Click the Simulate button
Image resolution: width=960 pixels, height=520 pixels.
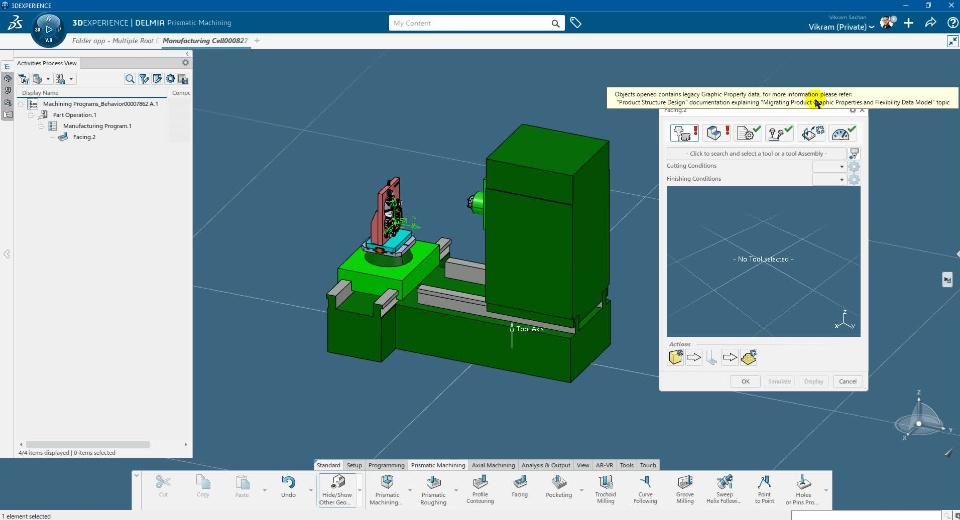(779, 381)
